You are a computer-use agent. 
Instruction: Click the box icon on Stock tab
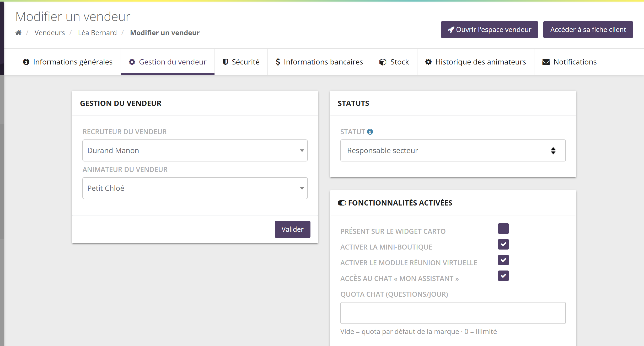coord(383,62)
